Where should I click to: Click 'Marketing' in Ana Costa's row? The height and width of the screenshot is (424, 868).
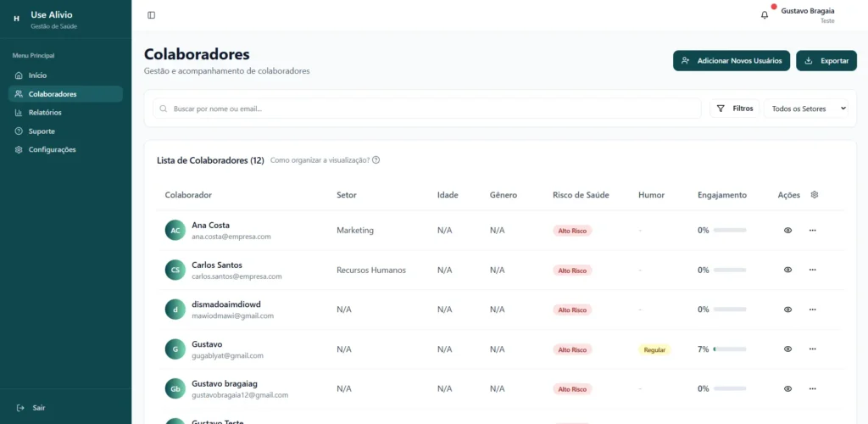point(355,231)
